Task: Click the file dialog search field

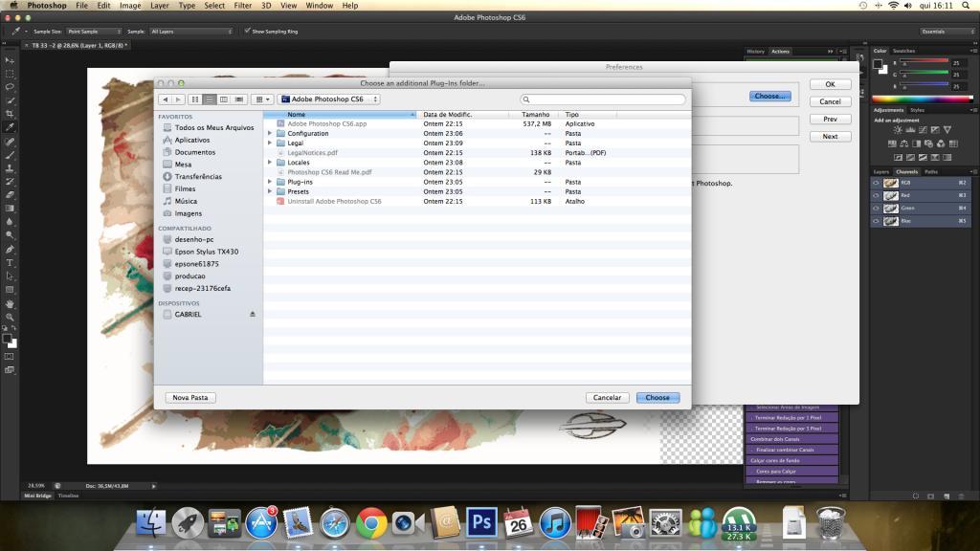Action: 603,99
